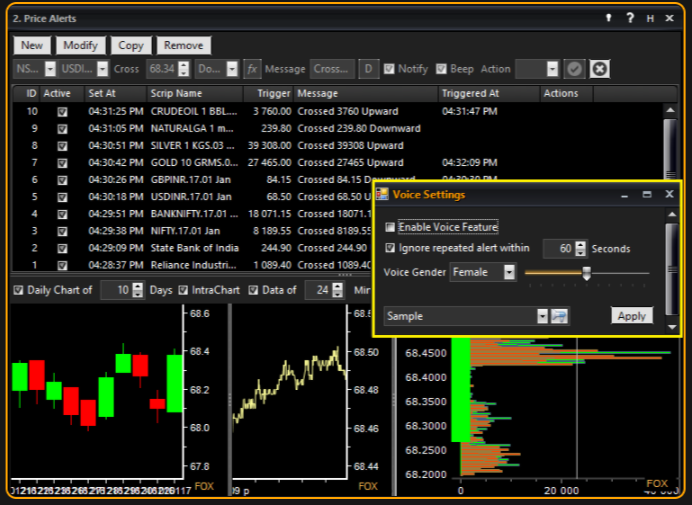Close the Voice Settings dialog
This screenshot has height=505, width=692.
(669, 194)
